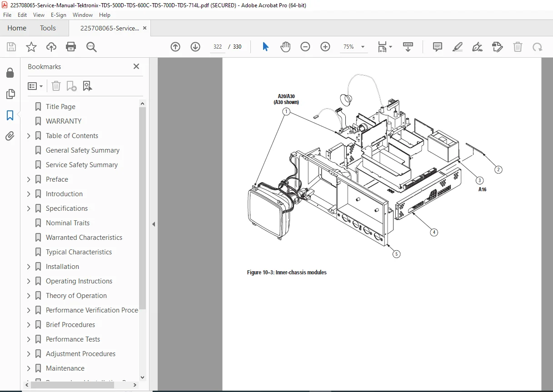Open the Find text magnifier tool
The image size is (553, 392).
tap(92, 47)
